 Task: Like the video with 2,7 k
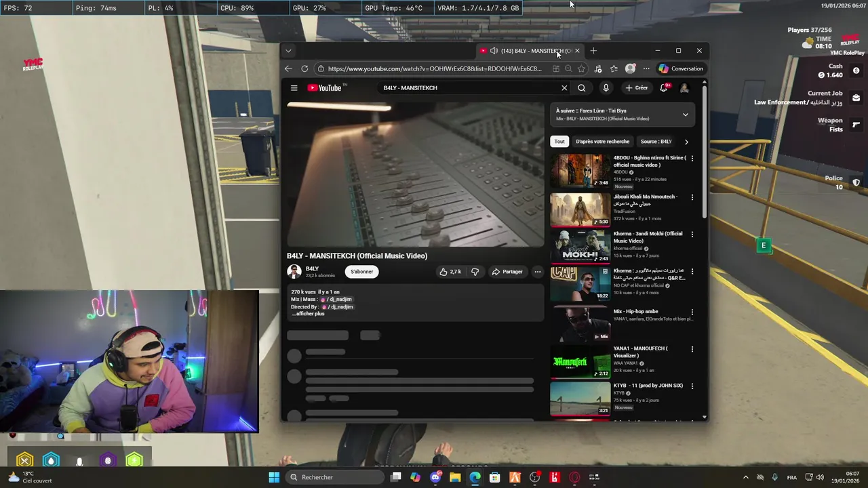click(450, 272)
